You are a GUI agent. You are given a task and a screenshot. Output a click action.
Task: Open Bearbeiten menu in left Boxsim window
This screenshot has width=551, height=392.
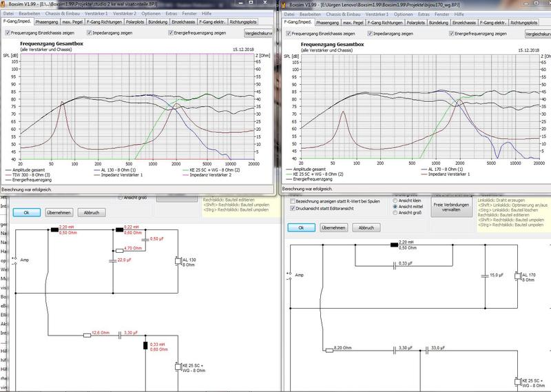click(x=30, y=13)
